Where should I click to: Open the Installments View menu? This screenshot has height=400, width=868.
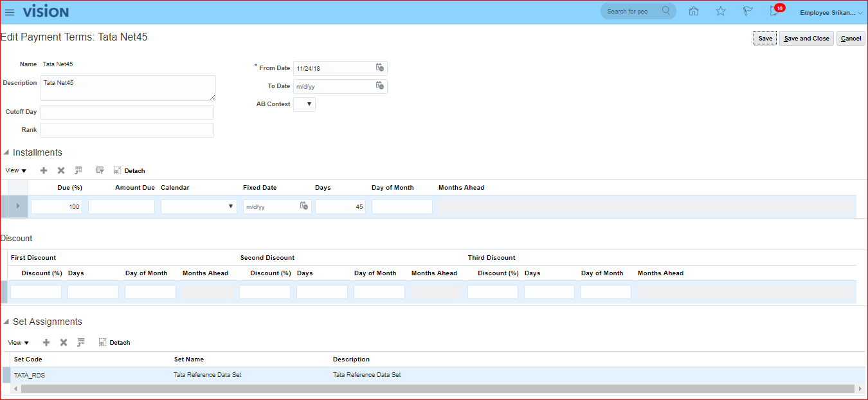(16, 171)
